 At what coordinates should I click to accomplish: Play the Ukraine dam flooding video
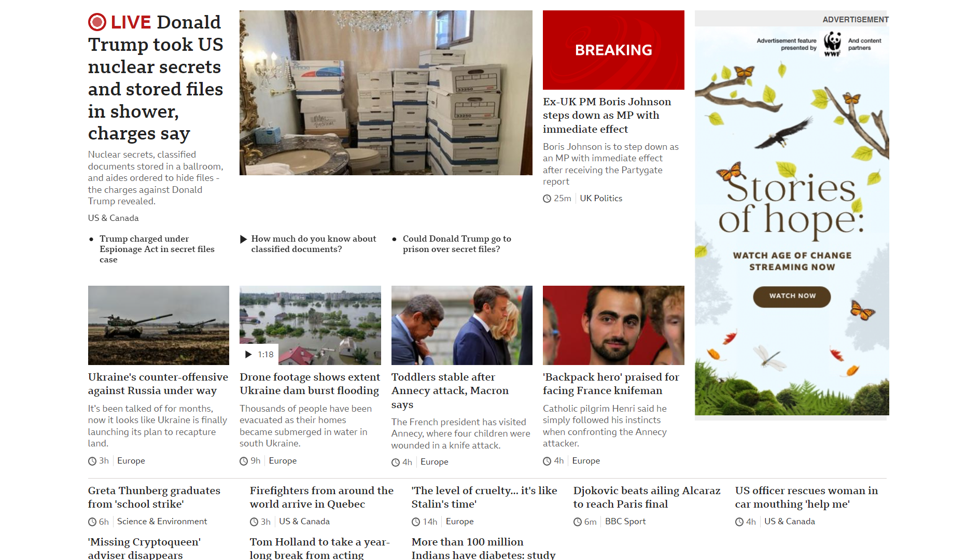(x=259, y=354)
